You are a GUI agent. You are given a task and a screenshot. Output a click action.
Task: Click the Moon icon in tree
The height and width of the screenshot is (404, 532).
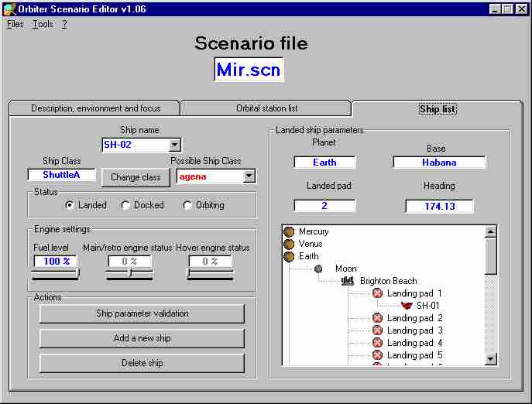[318, 269]
